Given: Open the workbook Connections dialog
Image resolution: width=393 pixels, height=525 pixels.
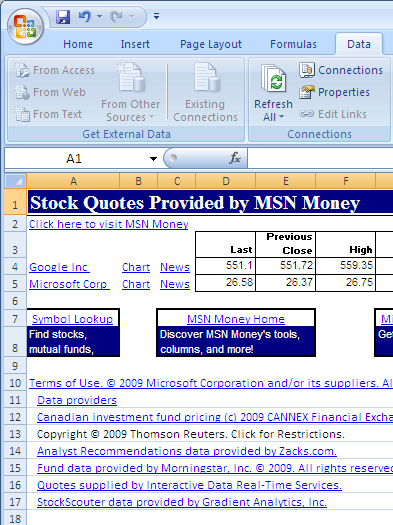Looking at the screenshot, I should click(341, 70).
